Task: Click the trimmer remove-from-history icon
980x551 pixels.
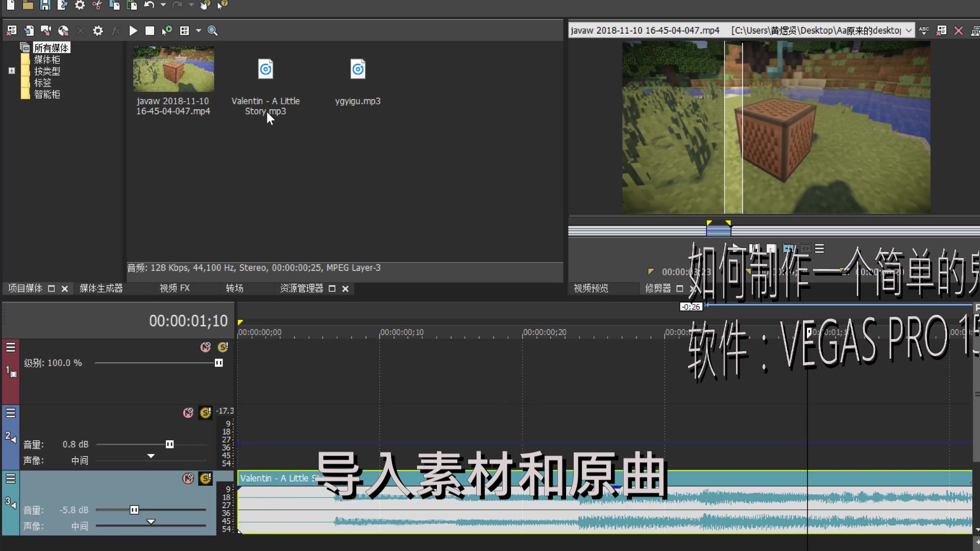Action: click(941, 31)
